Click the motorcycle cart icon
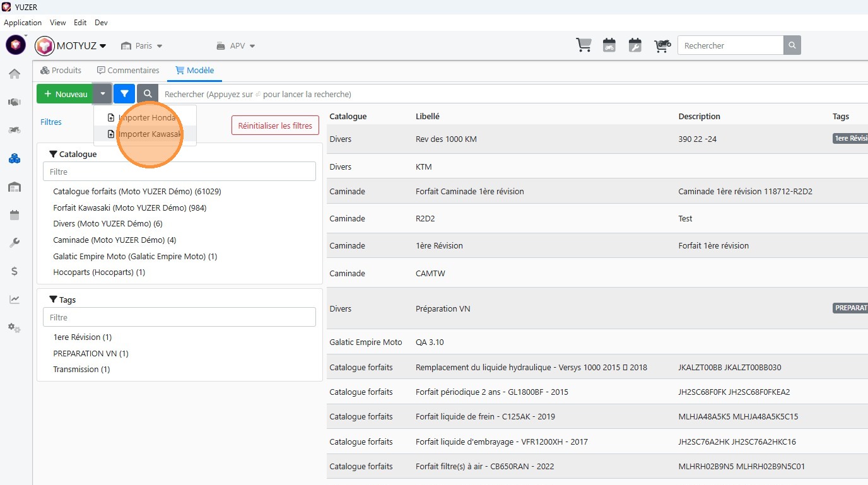868x485 pixels. point(662,45)
